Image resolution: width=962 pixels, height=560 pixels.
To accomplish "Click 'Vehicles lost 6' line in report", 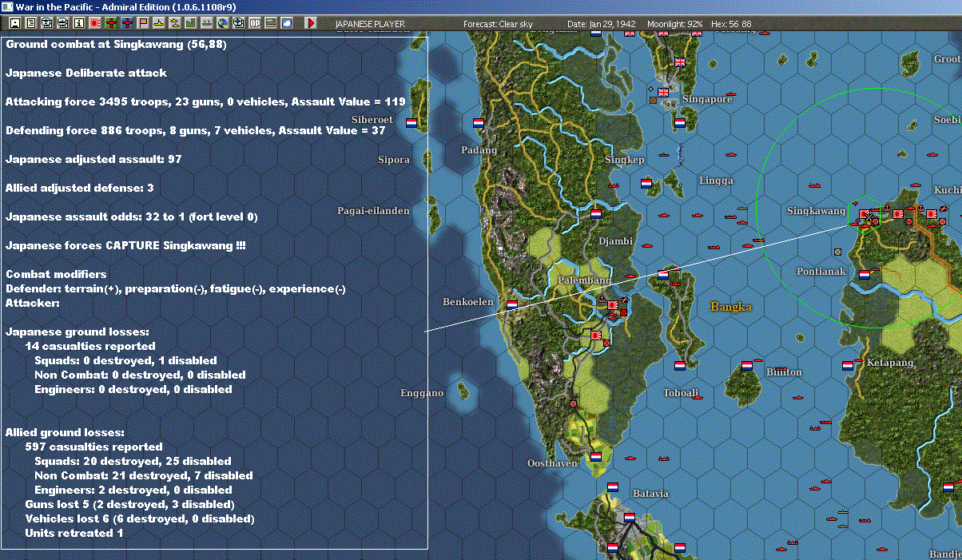I will pyautogui.click(x=140, y=518).
